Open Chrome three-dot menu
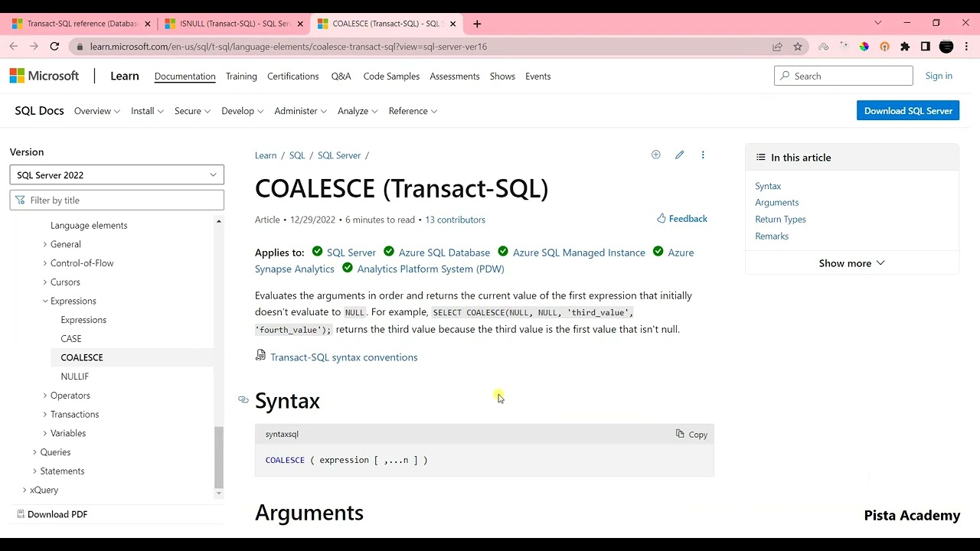Image resolution: width=980 pixels, height=551 pixels. pyautogui.click(x=967, y=47)
